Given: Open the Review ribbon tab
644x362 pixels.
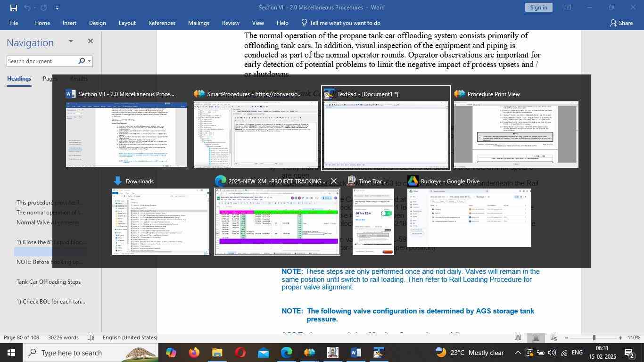Looking at the screenshot, I should (231, 23).
